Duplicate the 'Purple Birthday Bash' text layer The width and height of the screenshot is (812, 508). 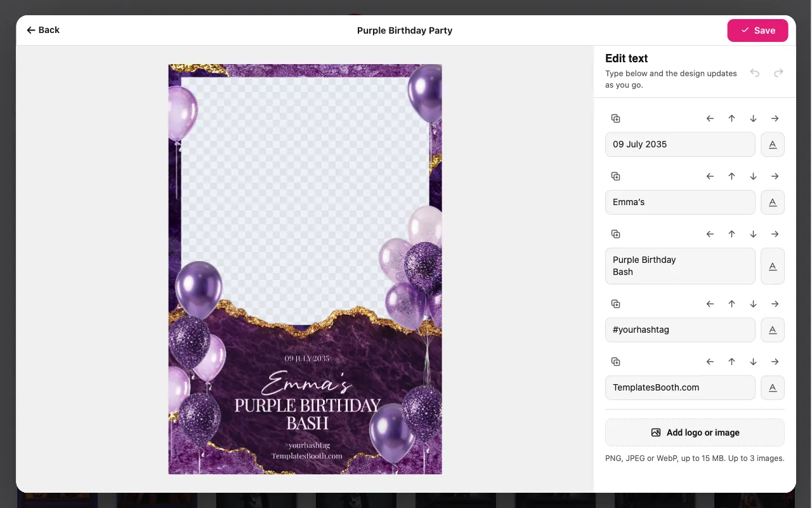(x=615, y=234)
